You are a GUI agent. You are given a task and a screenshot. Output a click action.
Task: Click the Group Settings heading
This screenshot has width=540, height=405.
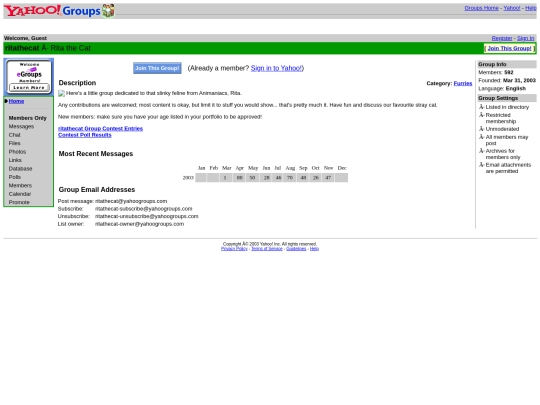tap(498, 98)
